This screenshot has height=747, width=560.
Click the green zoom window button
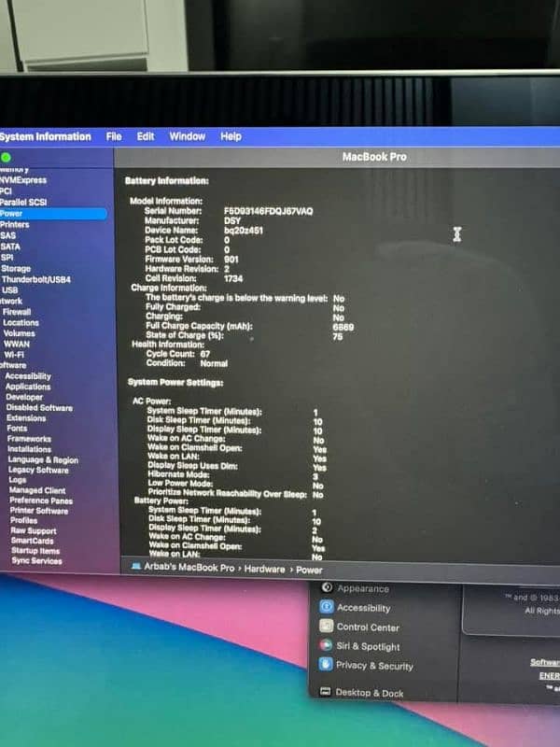click(7, 158)
